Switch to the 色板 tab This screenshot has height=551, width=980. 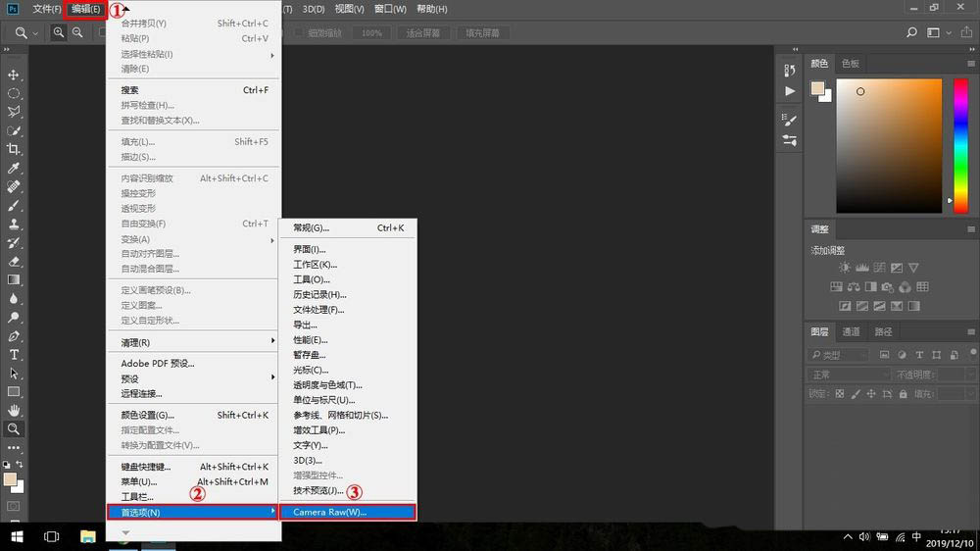(850, 63)
